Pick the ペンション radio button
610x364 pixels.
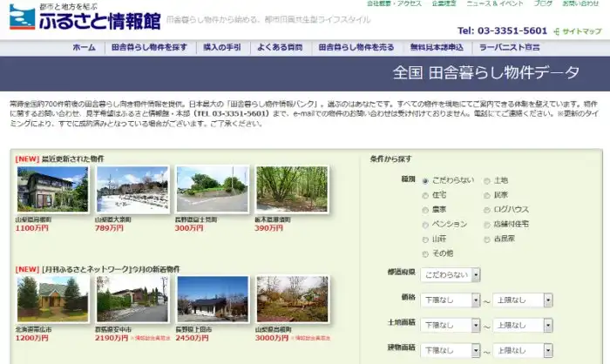point(425,224)
